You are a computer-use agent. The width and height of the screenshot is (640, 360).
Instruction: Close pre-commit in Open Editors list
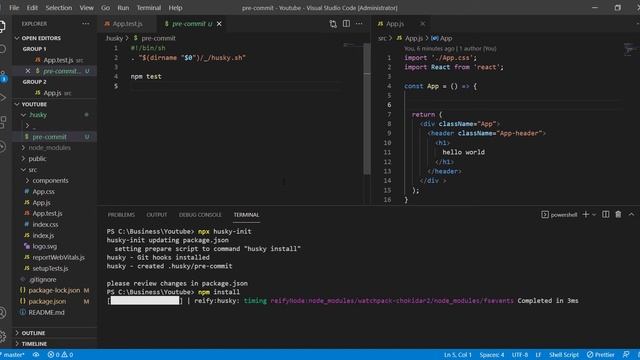click(28, 71)
